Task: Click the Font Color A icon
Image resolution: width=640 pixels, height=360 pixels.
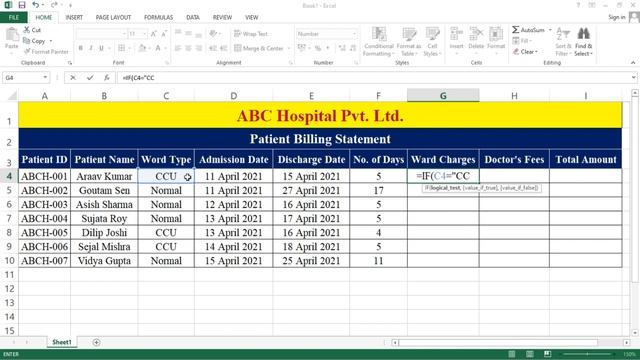Action: click(158, 48)
